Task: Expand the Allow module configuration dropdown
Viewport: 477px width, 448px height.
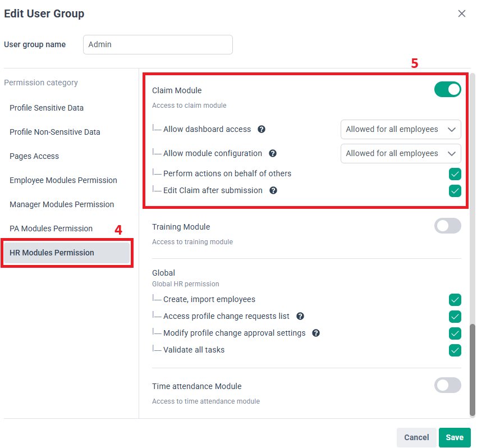Action: point(401,153)
